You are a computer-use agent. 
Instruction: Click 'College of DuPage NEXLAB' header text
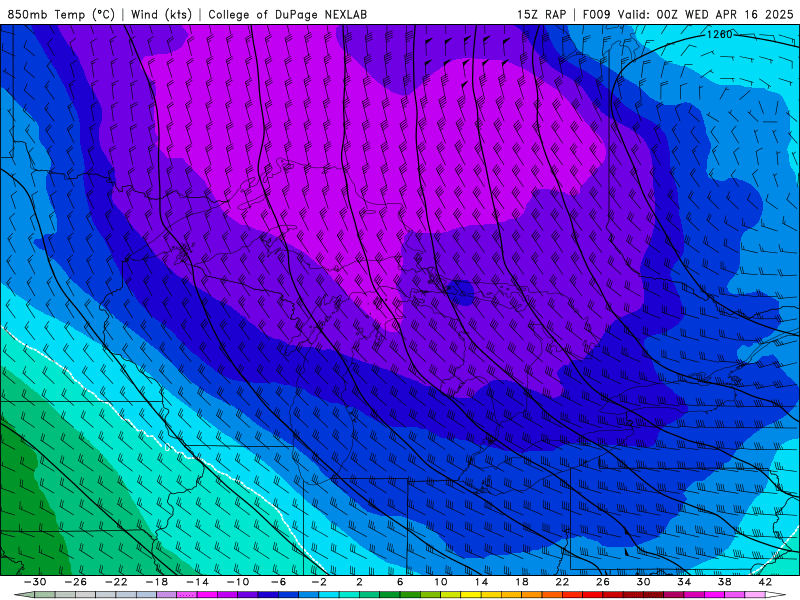click(287, 14)
